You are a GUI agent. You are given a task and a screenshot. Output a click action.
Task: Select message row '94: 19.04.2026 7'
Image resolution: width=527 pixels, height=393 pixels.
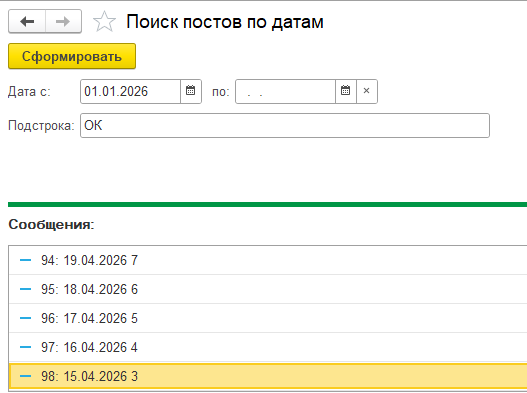coord(268,260)
